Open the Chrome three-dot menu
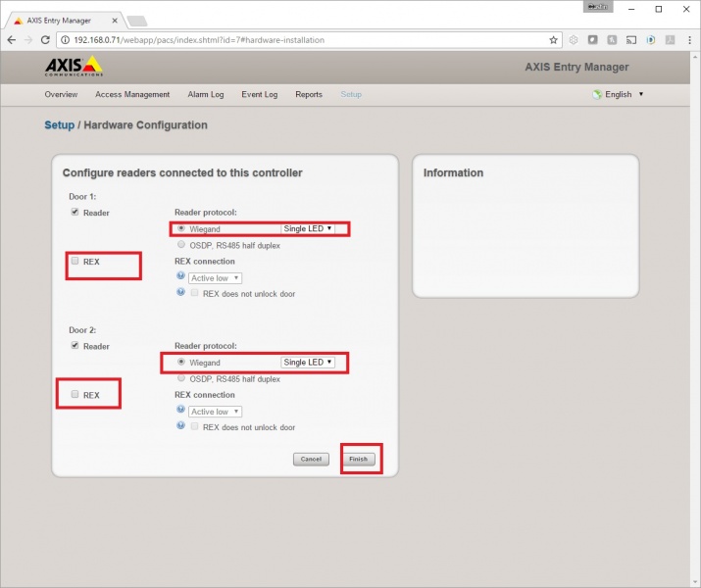 click(690, 40)
